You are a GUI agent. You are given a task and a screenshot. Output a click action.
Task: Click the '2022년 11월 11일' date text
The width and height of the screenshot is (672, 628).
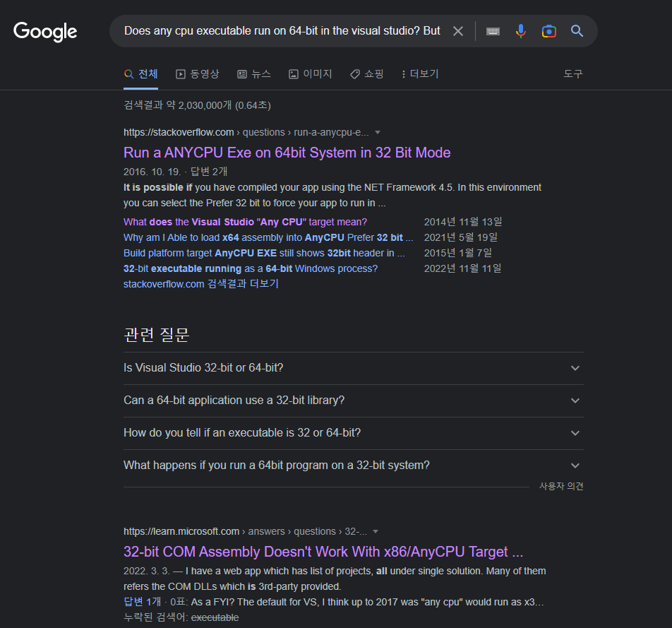tap(462, 268)
